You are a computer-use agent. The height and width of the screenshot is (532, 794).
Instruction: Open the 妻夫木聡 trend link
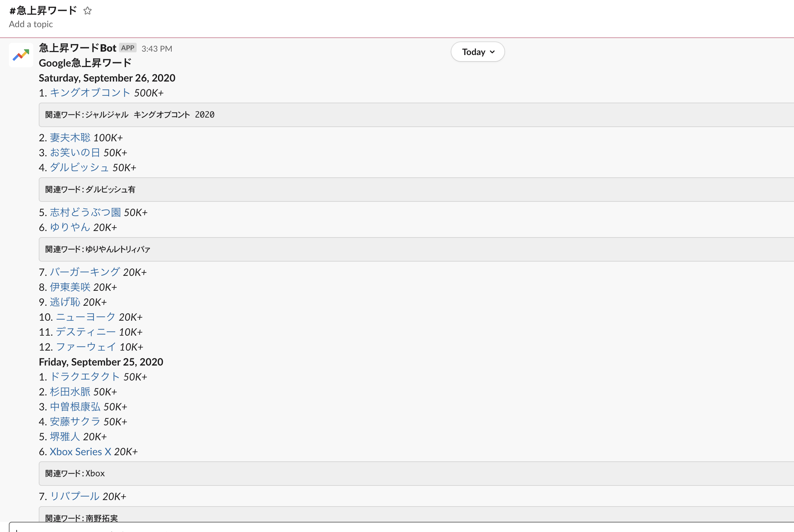point(70,138)
